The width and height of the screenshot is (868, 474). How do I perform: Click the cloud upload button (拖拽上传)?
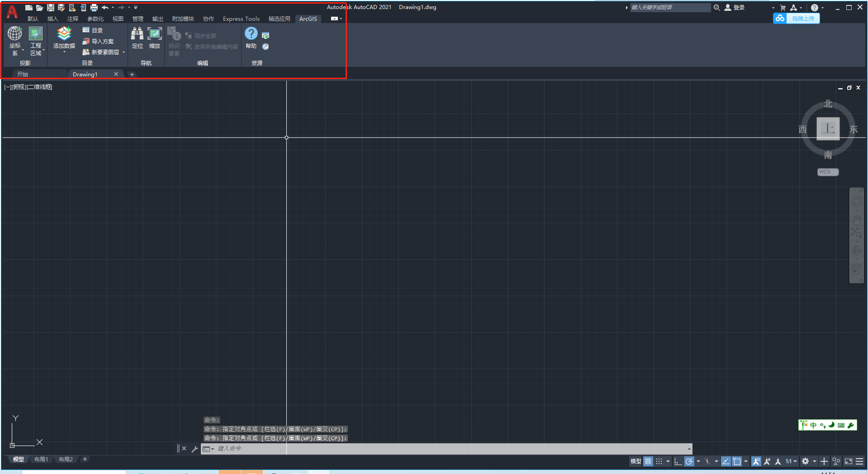pyautogui.click(x=796, y=19)
